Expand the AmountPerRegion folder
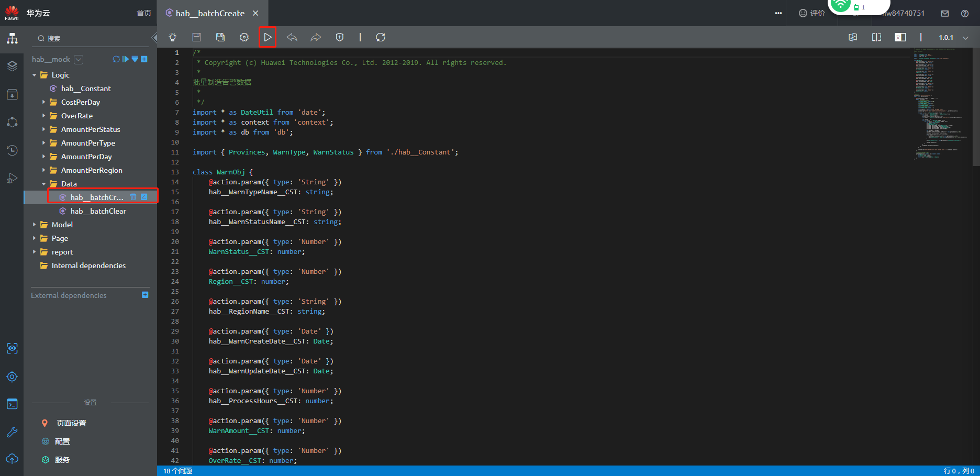The image size is (980, 476). pos(44,170)
